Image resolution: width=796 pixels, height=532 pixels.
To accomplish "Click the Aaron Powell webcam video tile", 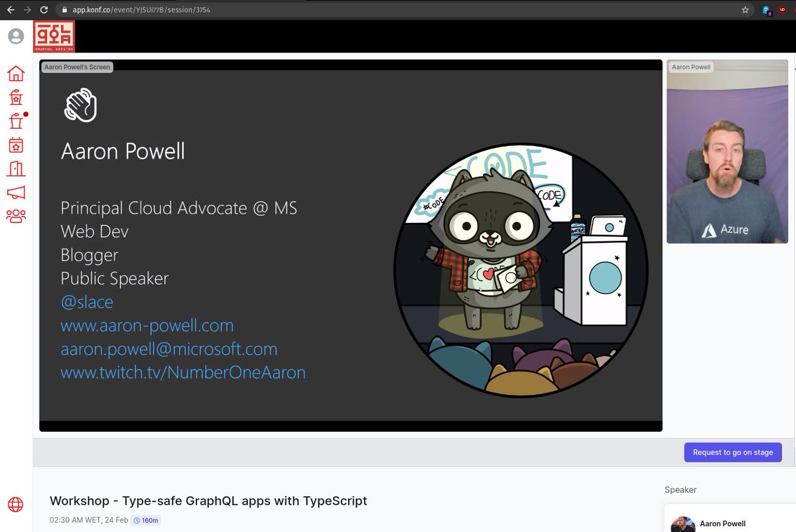I will [727, 152].
